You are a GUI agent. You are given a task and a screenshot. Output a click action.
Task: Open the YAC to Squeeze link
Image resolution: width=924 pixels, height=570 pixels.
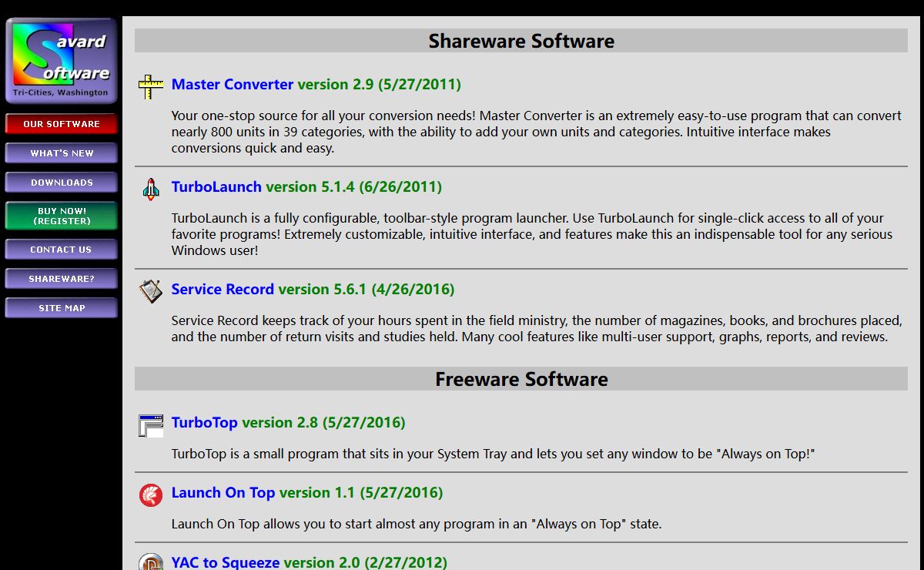point(226,563)
